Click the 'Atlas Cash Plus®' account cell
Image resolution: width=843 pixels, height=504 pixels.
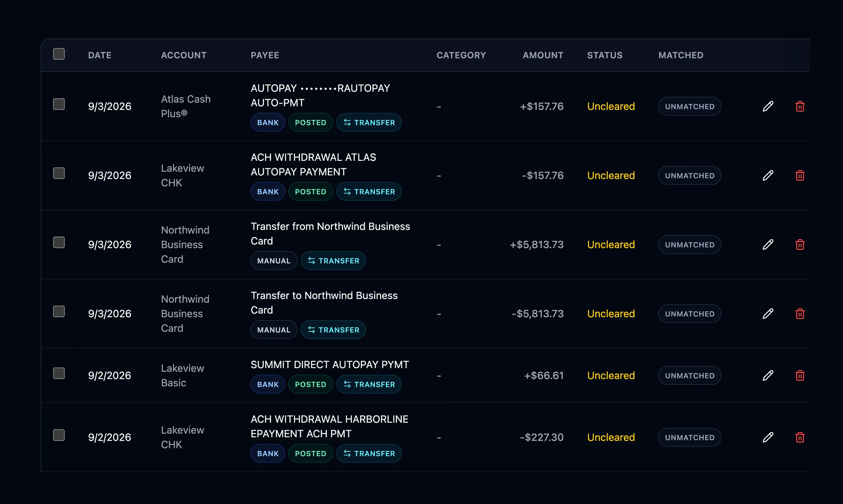click(186, 106)
